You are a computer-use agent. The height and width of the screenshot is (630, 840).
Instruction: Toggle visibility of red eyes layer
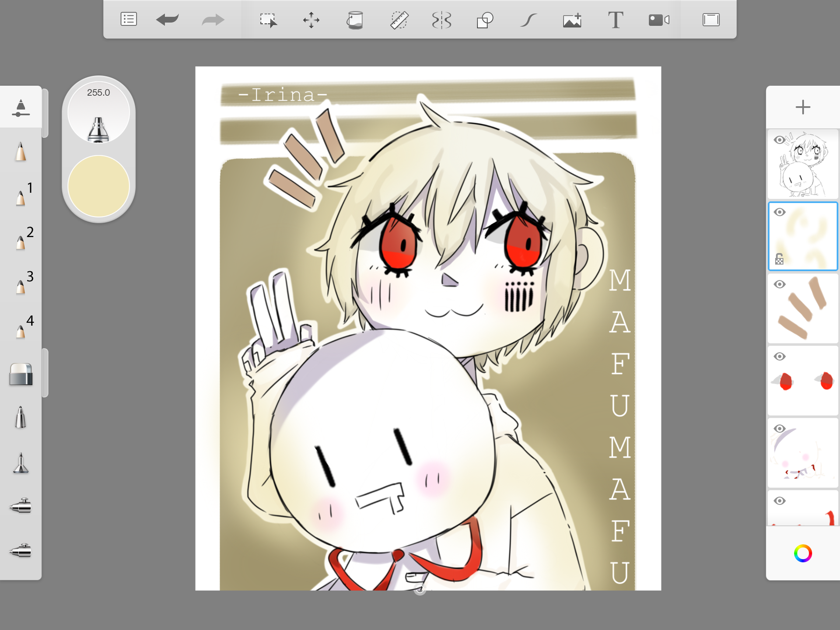pyautogui.click(x=779, y=357)
